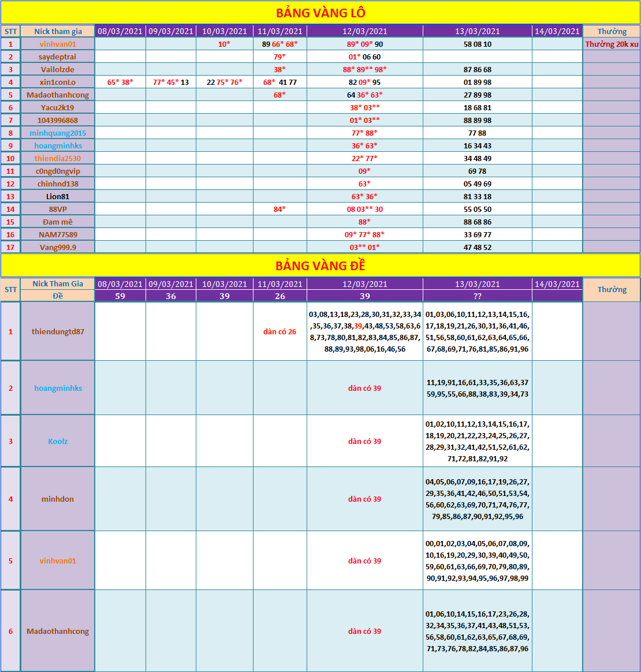Select the '08 03** 30' cell
This screenshot has width=641, height=672.
[x=365, y=209]
